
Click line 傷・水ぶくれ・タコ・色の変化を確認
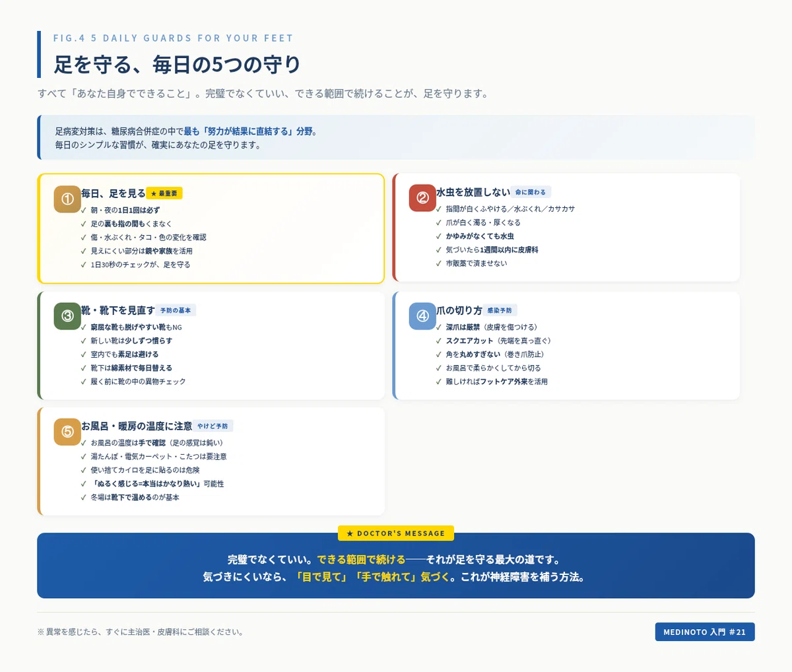pyautogui.click(x=148, y=237)
